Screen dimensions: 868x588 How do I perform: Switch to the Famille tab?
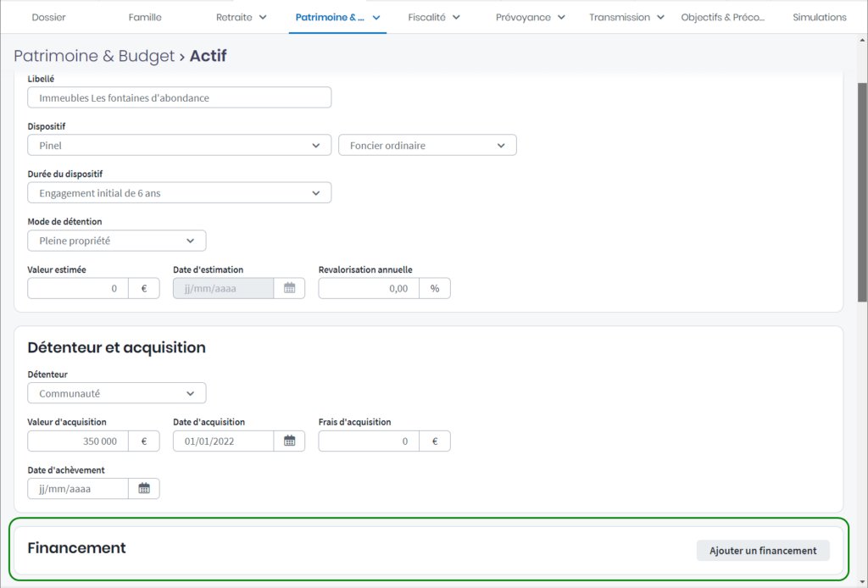(x=145, y=17)
